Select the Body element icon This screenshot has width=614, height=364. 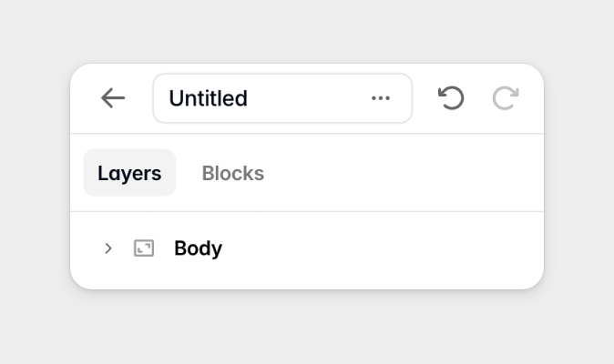point(144,248)
